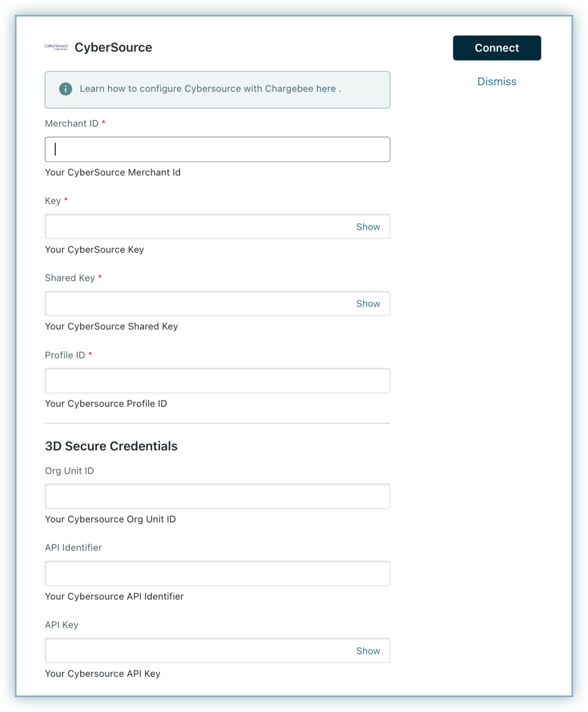Open the "here" configuration guide link
The height and width of the screenshot is (712, 588).
326,89
